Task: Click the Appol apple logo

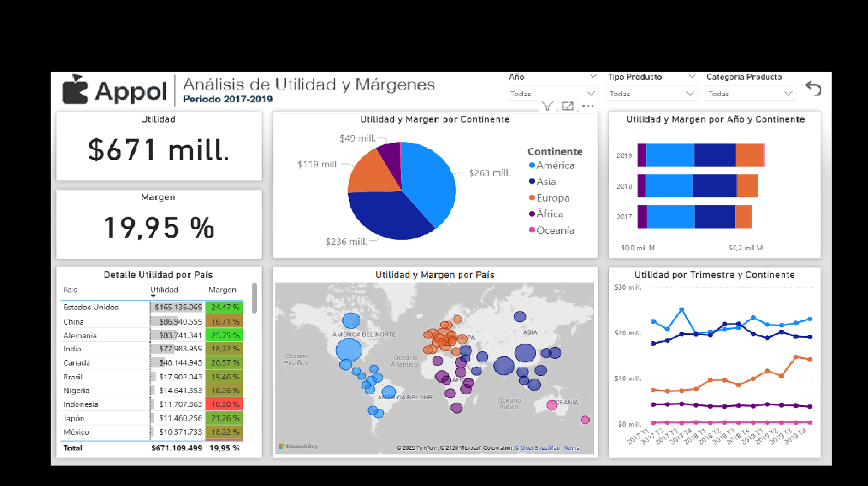Action: pos(75,90)
